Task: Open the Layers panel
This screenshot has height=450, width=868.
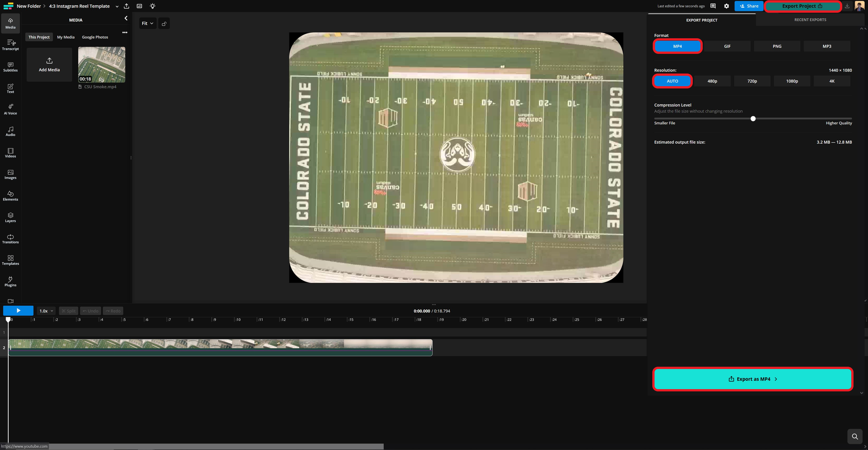Action: (10, 217)
